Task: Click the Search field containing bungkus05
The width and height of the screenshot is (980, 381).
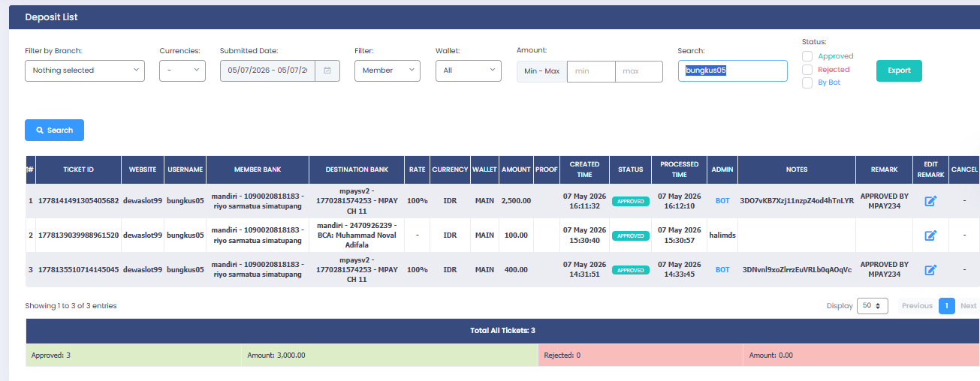Action: (732, 70)
